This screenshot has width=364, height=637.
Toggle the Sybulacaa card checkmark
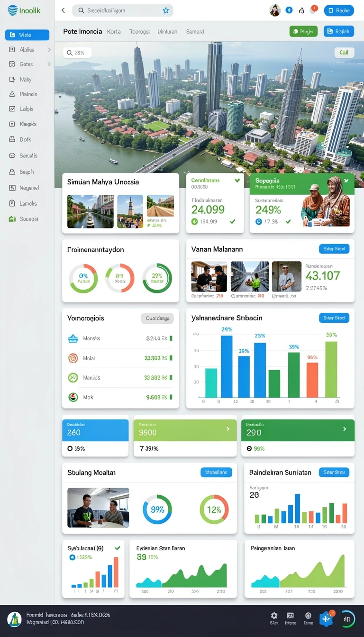tap(118, 548)
